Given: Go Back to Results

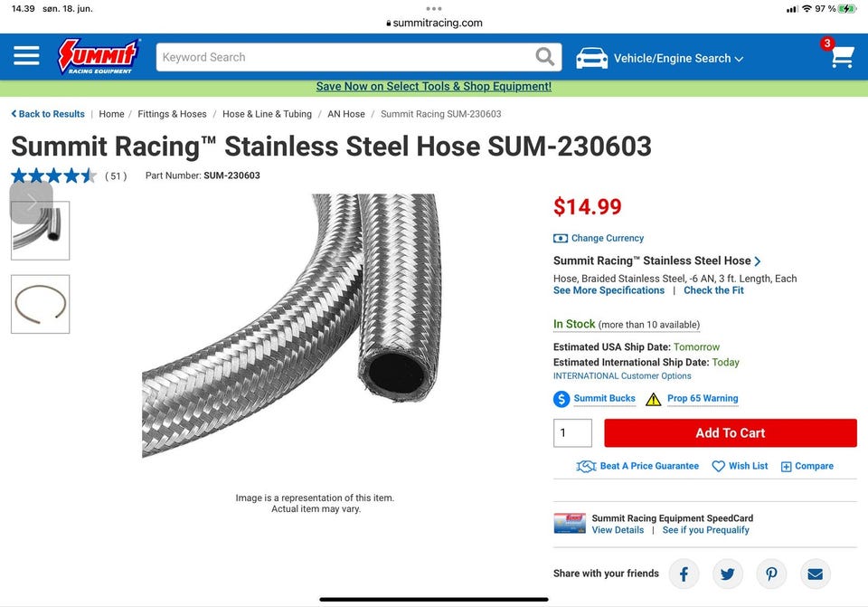Looking at the screenshot, I should 48,114.
